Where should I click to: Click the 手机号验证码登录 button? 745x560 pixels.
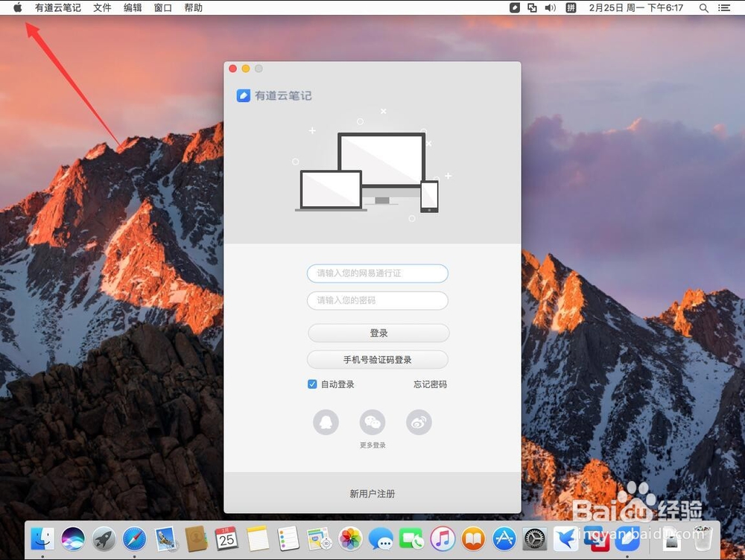pos(378,360)
